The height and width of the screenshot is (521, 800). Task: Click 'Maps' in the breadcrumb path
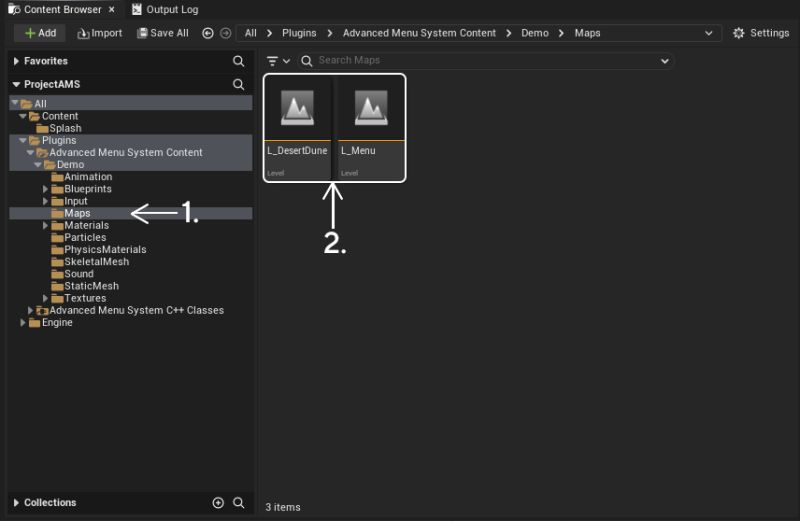point(587,33)
